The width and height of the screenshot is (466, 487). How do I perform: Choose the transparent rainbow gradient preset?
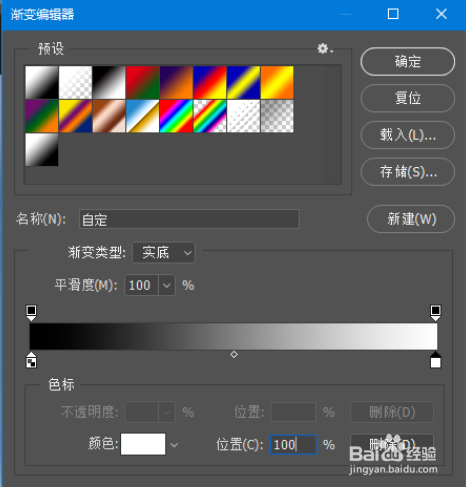click(210, 116)
